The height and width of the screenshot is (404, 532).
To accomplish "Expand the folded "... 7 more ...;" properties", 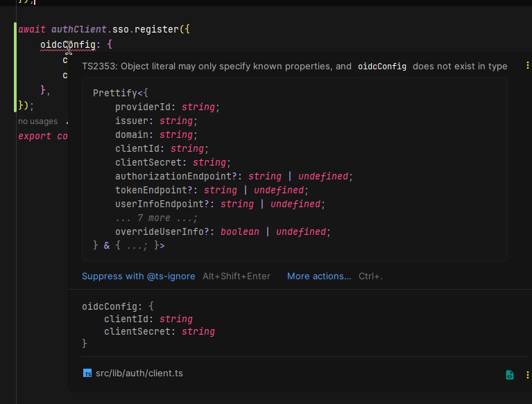I will coord(156,218).
